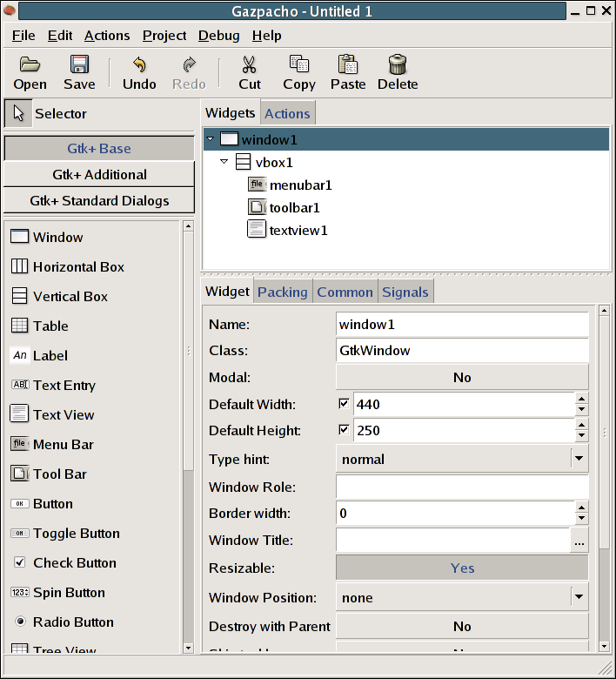Open the Project menu

point(164,36)
